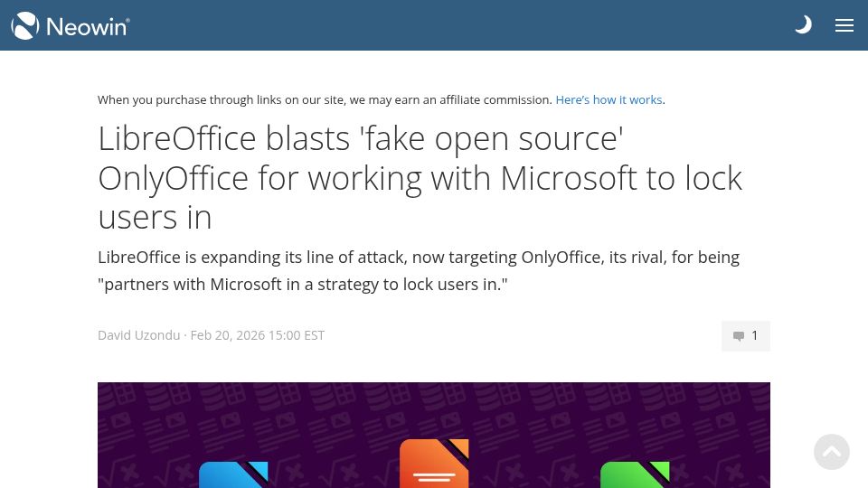Follow the "Here's how it works" link
The width and height of the screenshot is (868, 488).
[x=609, y=99]
